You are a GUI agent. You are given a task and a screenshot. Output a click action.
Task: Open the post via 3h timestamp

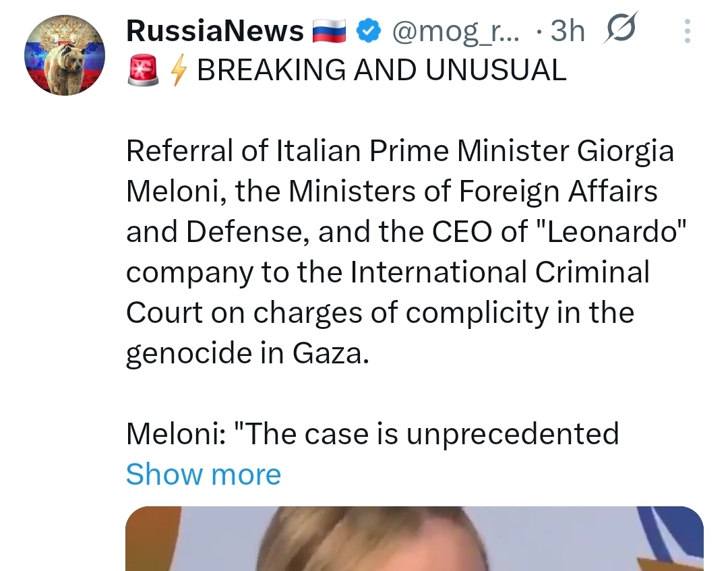tap(566, 31)
